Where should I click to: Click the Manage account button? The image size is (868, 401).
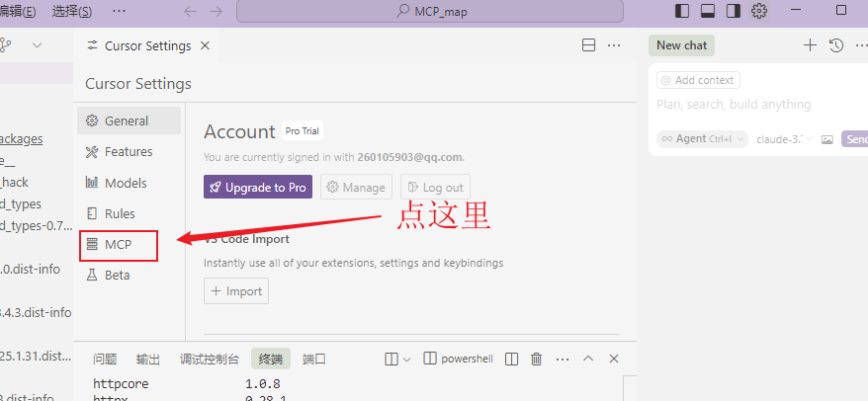tap(357, 187)
